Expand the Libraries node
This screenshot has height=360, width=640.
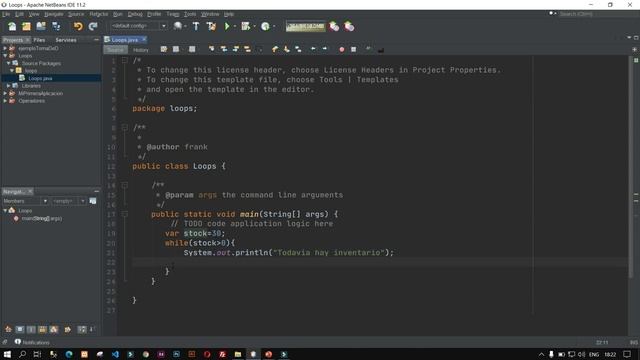(x=9, y=86)
